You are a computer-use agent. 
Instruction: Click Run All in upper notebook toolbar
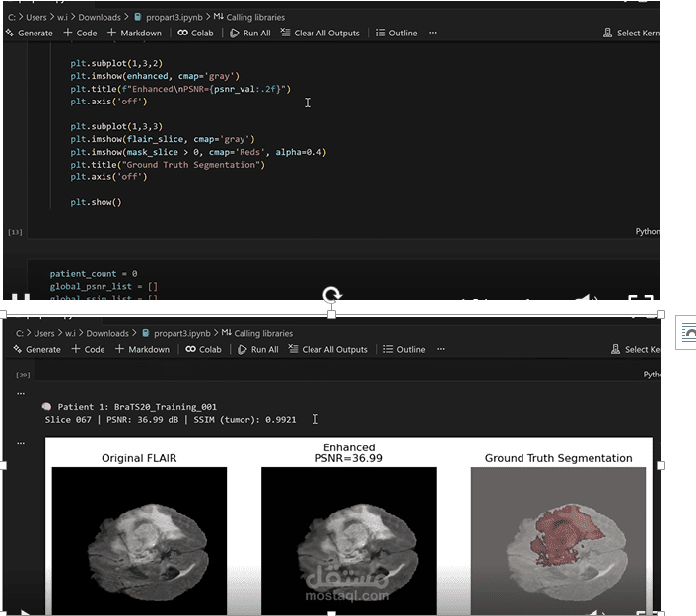point(250,33)
